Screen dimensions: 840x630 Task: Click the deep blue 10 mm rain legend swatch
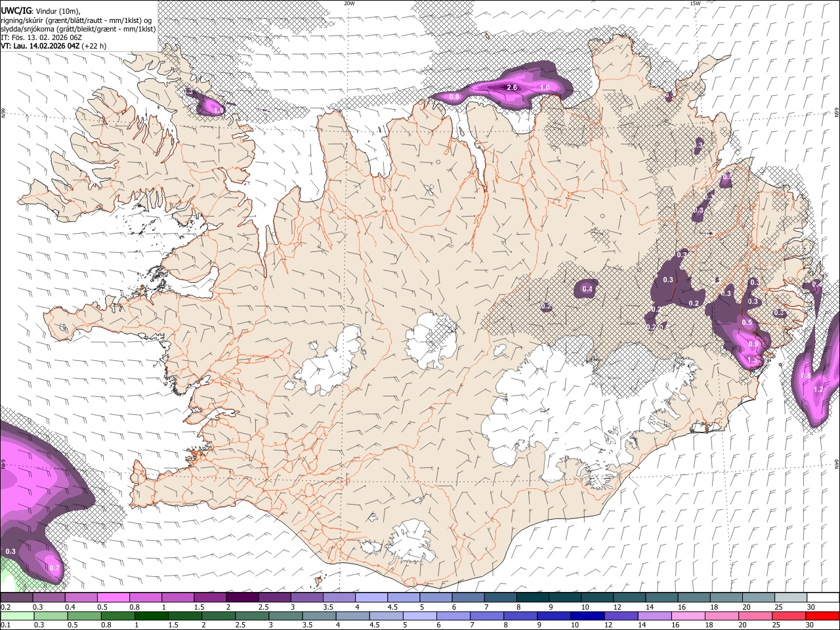[587, 616]
